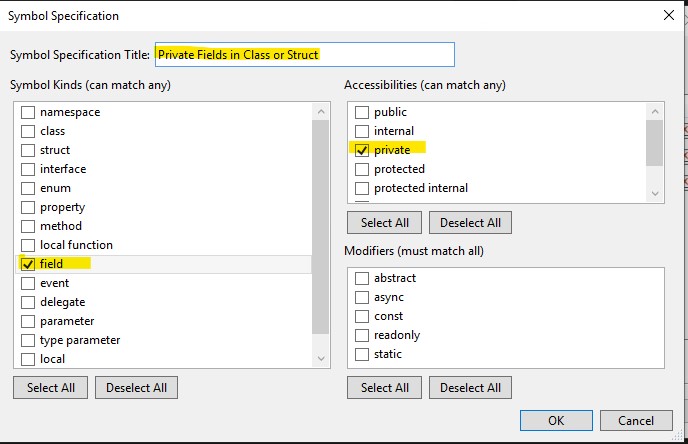The image size is (688, 444).
Task: Cancel the Symbol Specification dialog
Action: 637,420
